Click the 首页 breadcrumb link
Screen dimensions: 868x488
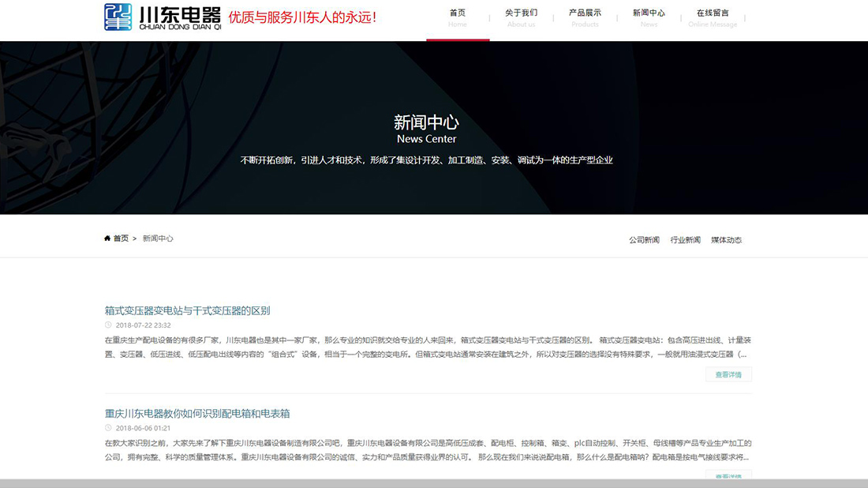(x=119, y=238)
